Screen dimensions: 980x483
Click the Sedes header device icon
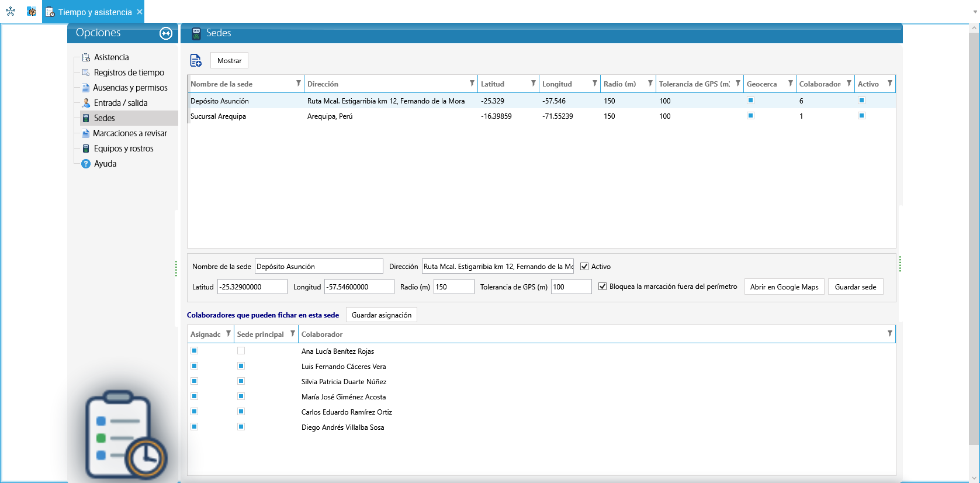click(x=196, y=33)
